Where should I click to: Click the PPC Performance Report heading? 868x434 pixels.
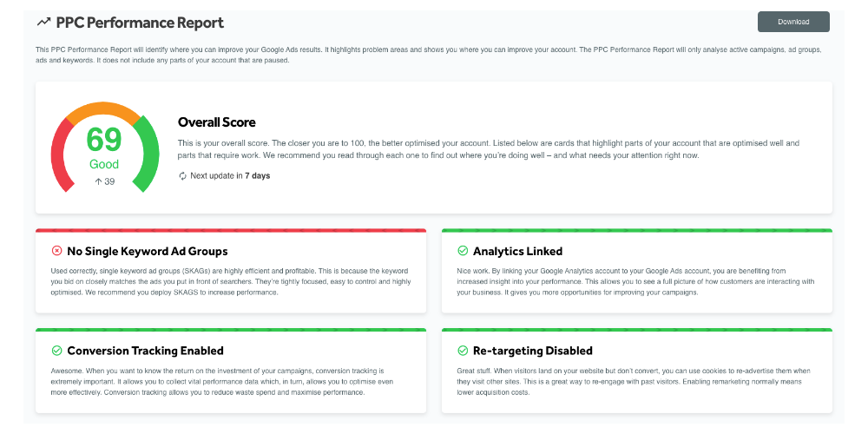point(140,23)
